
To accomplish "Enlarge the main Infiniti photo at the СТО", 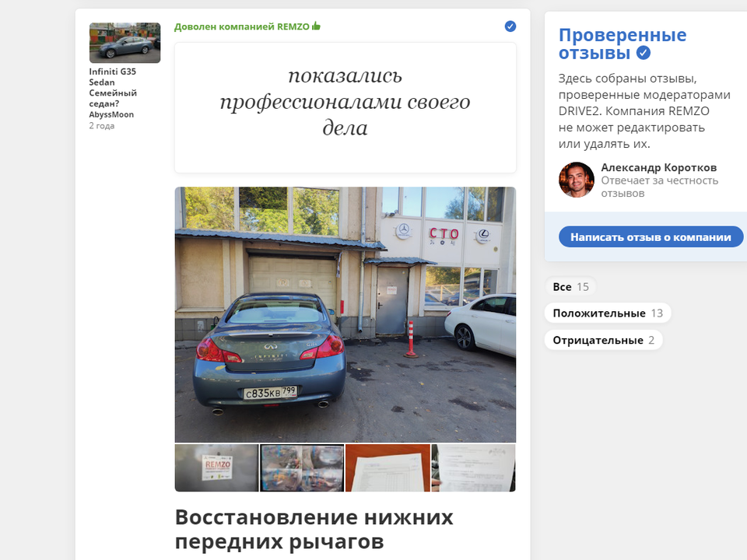I will click(345, 314).
